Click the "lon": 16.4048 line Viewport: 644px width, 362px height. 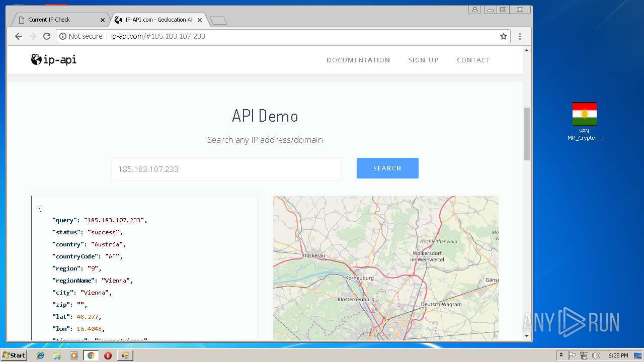(x=78, y=329)
